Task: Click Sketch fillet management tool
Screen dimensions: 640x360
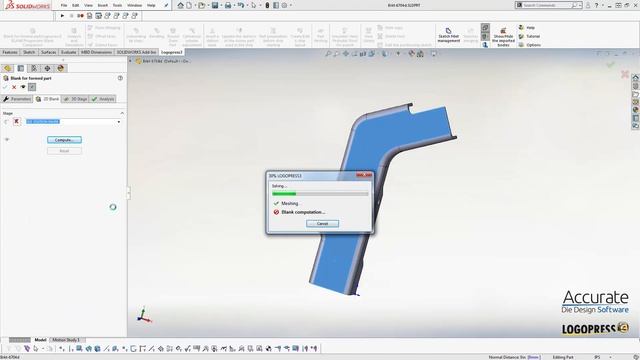Action: tap(449, 35)
